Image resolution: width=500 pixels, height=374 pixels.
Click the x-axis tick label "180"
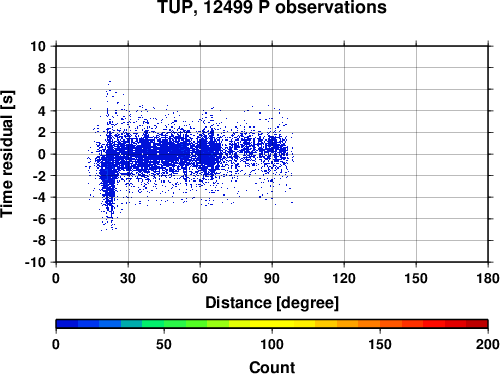point(488,278)
